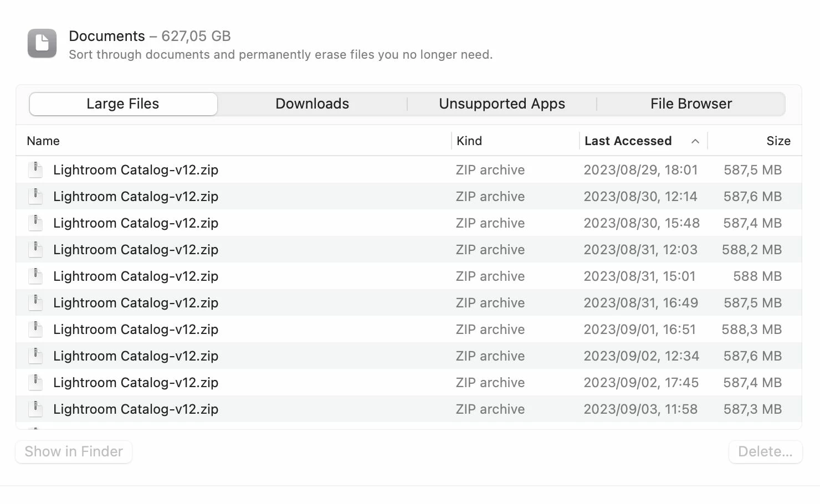Viewport: 820px width, 504px height.
Task: Click the date 2023/08/30, 15:48
Action: coord(642,223)
